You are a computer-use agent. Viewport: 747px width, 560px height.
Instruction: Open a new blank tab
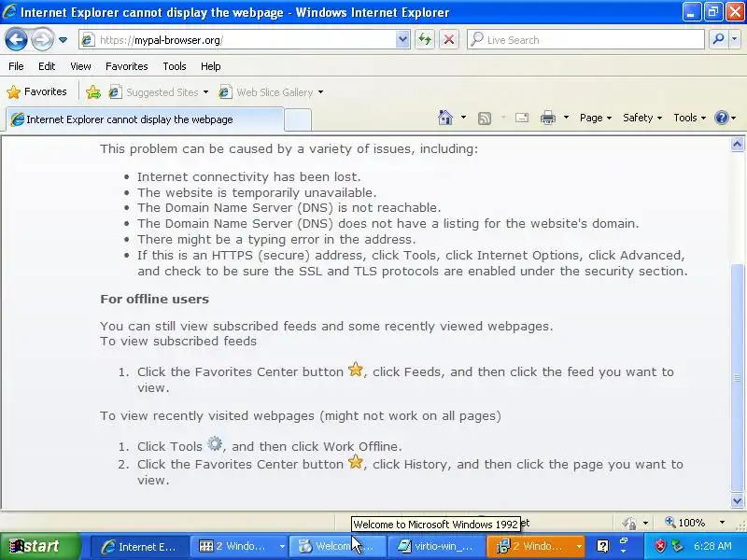pyautogui.click(x=298, y=119)
